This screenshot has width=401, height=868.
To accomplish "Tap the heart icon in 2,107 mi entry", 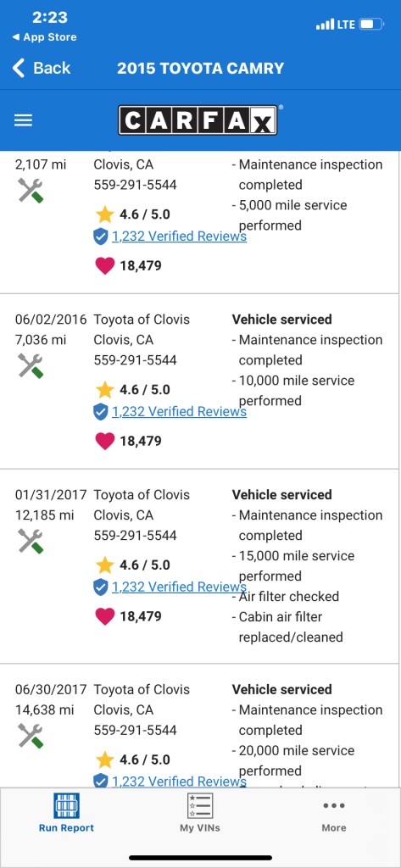I will tap(104, 265).
